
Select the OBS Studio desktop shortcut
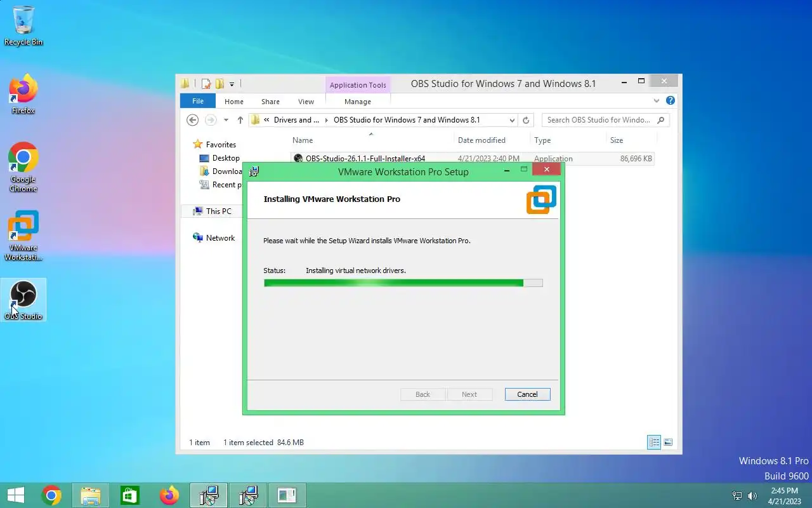click(23, 300)
